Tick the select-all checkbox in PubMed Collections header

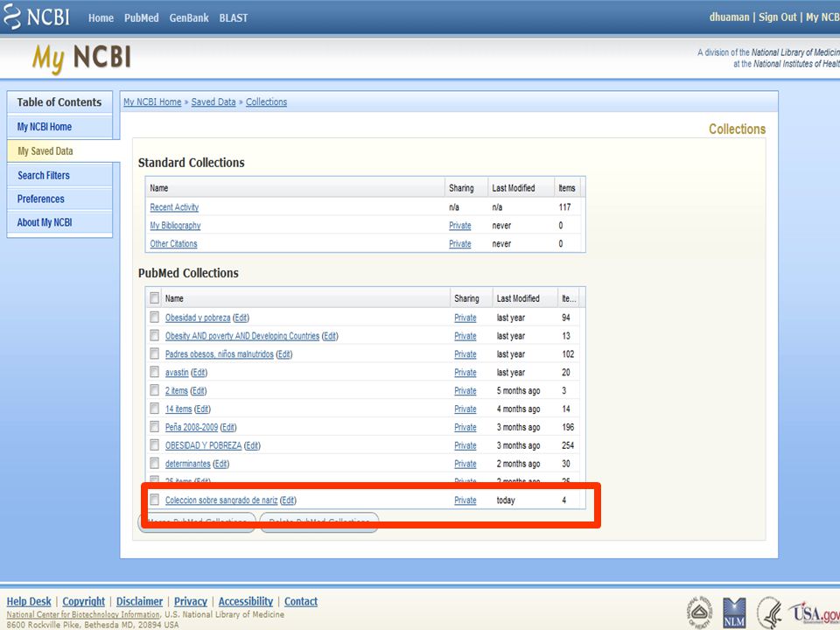tap(154, 297)
